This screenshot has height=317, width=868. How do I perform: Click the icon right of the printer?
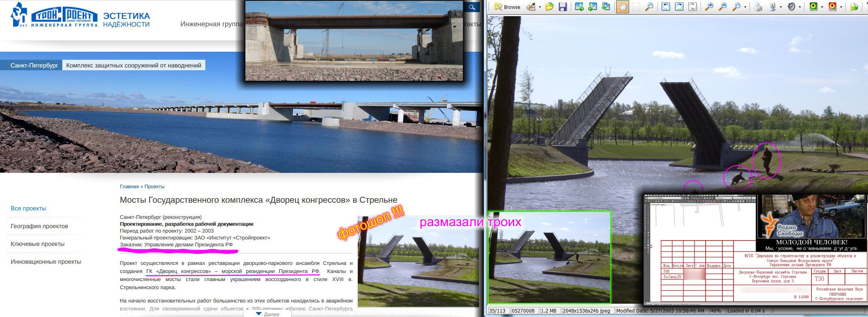click(772, 7)
